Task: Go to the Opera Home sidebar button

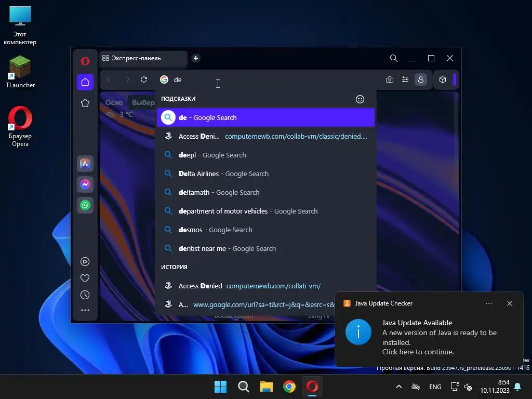Action: (85, 82)
